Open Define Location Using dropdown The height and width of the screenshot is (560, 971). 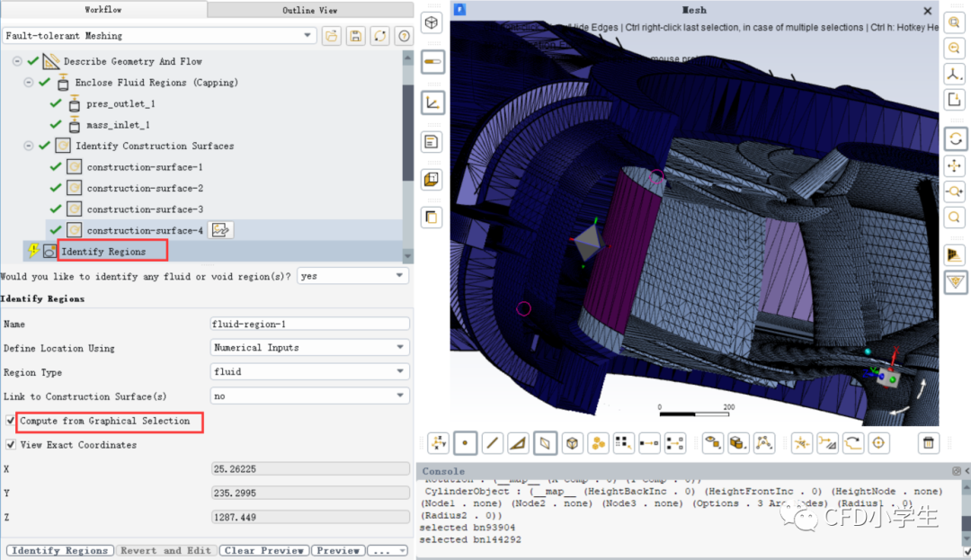pos(309,348)
